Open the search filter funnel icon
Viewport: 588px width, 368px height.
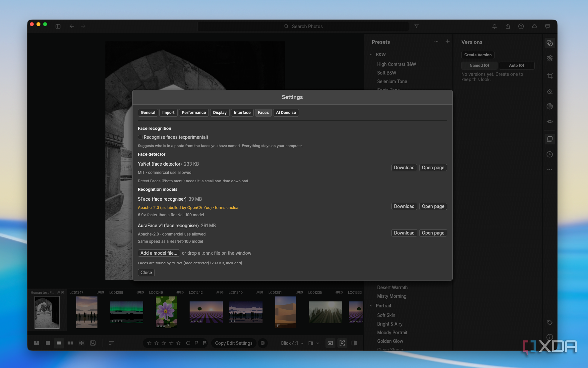pyautogui.click(x=417, y=26)
